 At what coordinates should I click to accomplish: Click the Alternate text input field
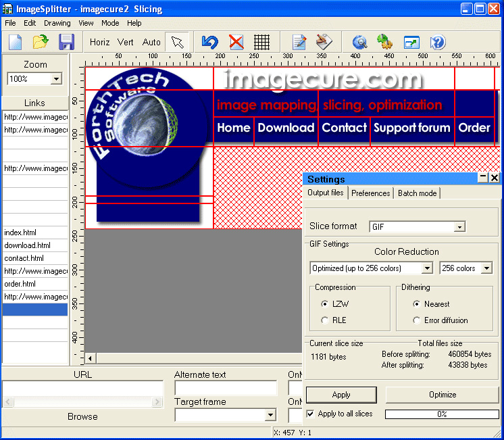click(x=226, y=388)
